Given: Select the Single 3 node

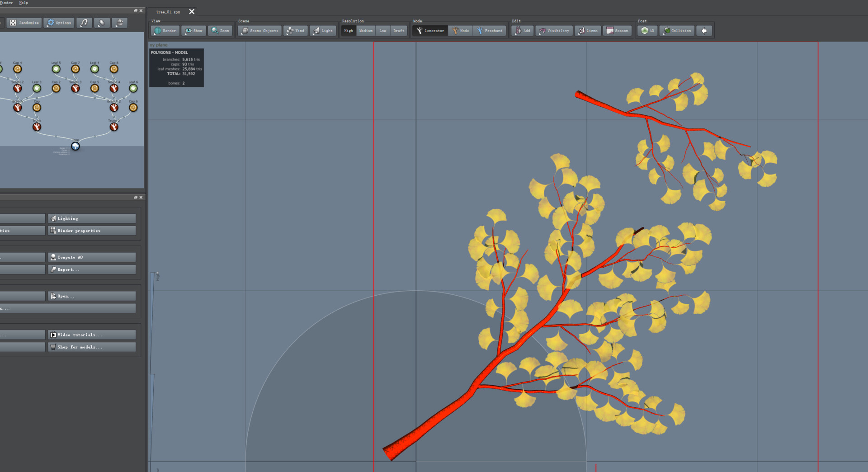Looking at the screenshot, I should click(75, 88).
